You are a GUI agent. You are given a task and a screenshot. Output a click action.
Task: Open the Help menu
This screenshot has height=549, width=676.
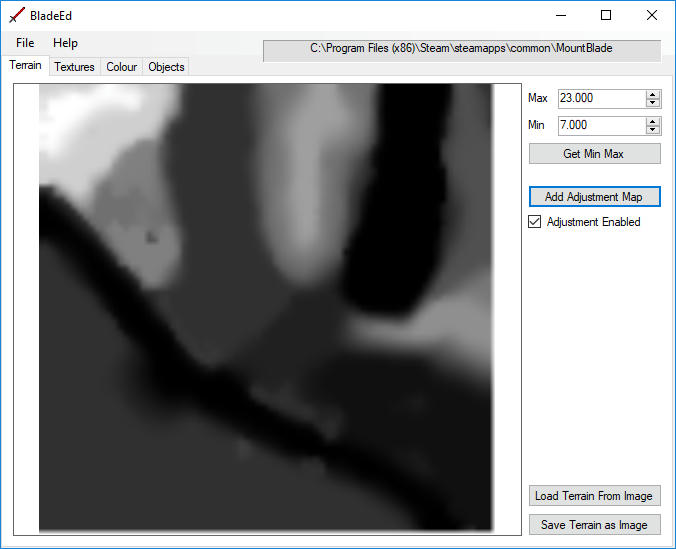[66, 43]
